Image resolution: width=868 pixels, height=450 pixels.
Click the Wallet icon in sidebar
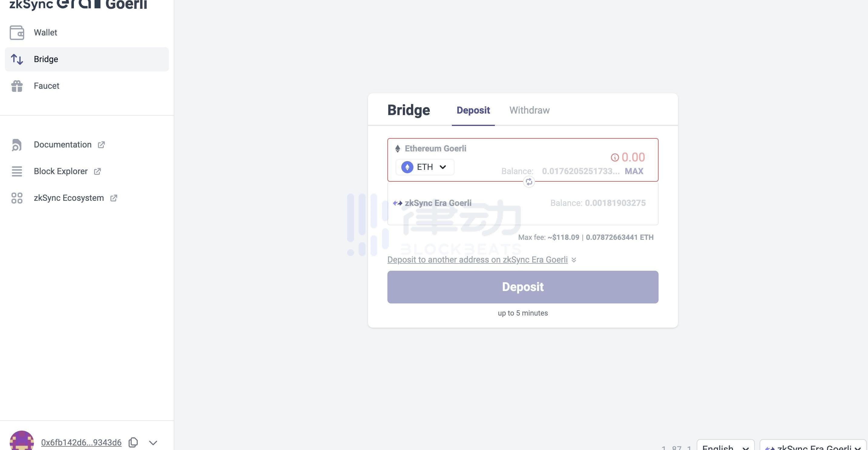pos(17,33)
